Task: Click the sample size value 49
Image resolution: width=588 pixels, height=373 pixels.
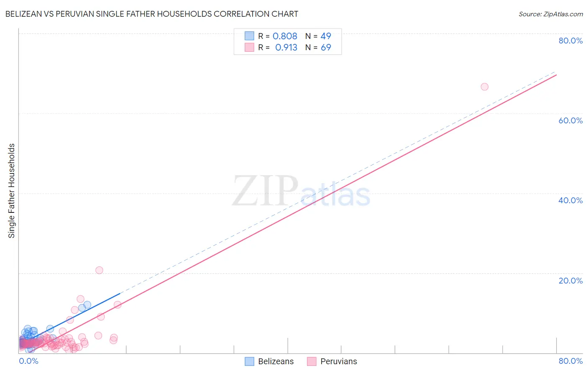Action: 326,36
